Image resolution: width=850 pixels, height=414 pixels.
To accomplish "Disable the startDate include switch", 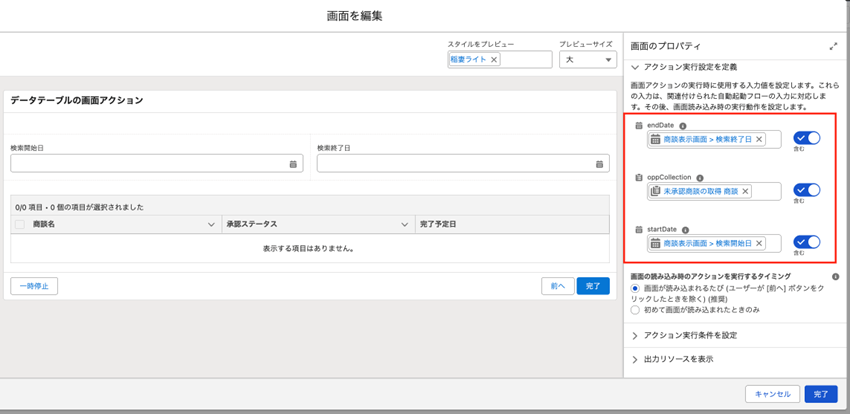I will pos(806,242).
